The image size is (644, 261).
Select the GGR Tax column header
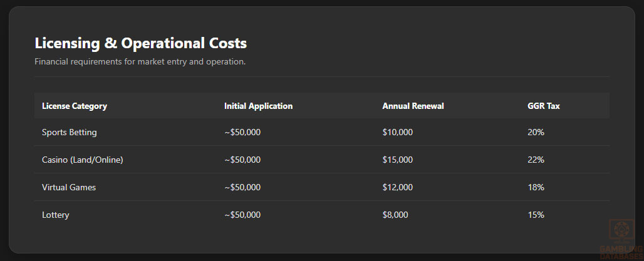tap(544, 106)
